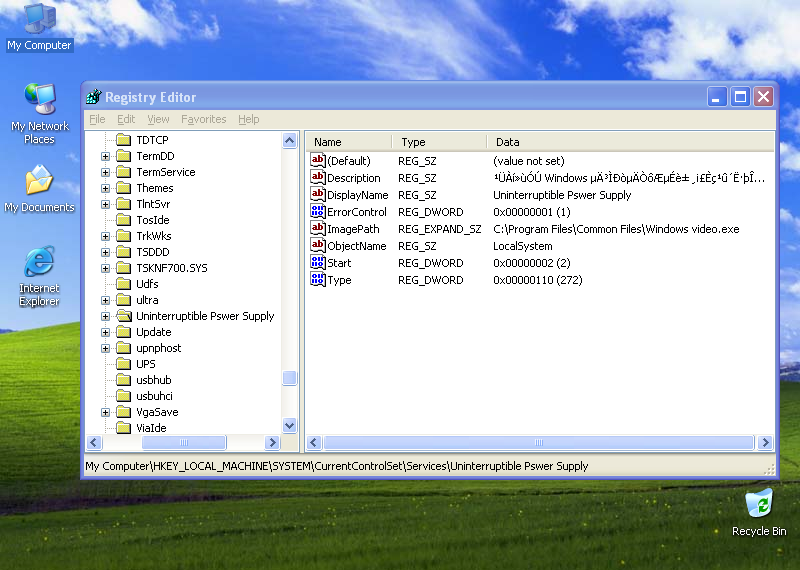Screen dimensions: 800x570
Task: Open the My Computer desktop icon
Action: click(39, 27)
